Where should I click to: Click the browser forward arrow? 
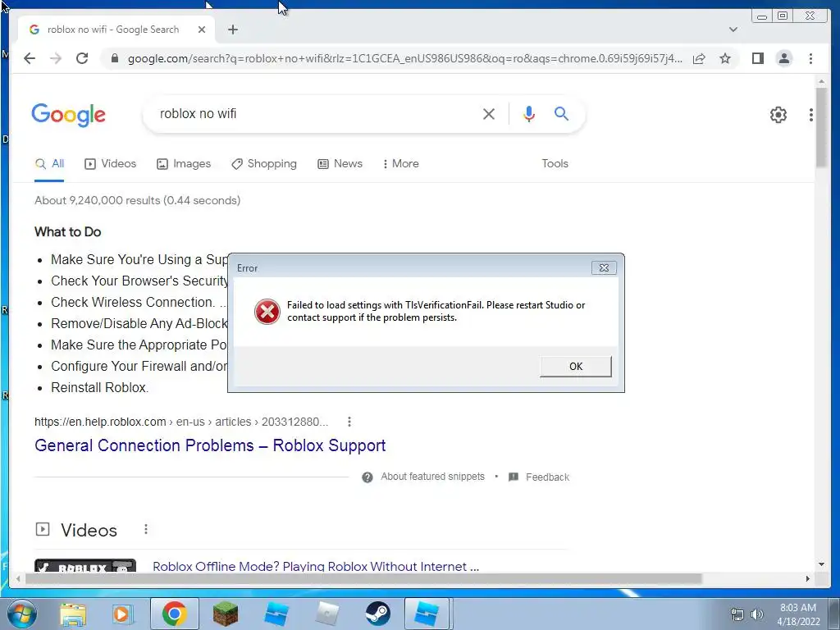click(56, 58)
